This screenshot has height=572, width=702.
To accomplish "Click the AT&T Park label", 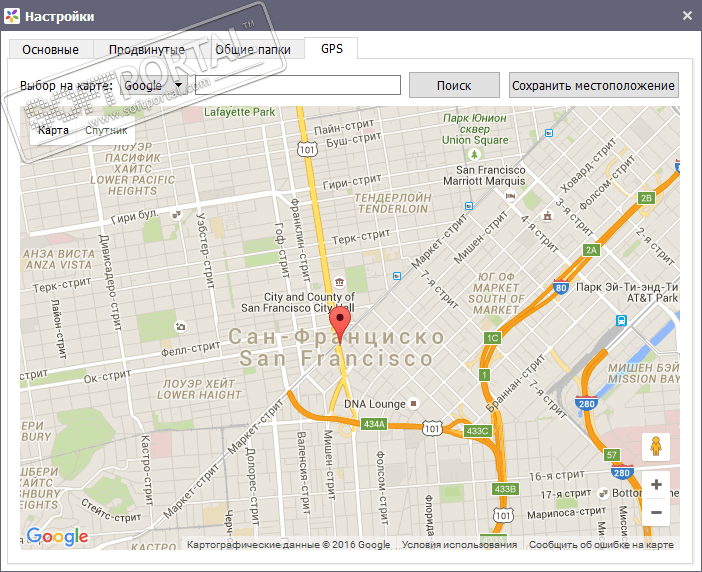I will point(652,298).
